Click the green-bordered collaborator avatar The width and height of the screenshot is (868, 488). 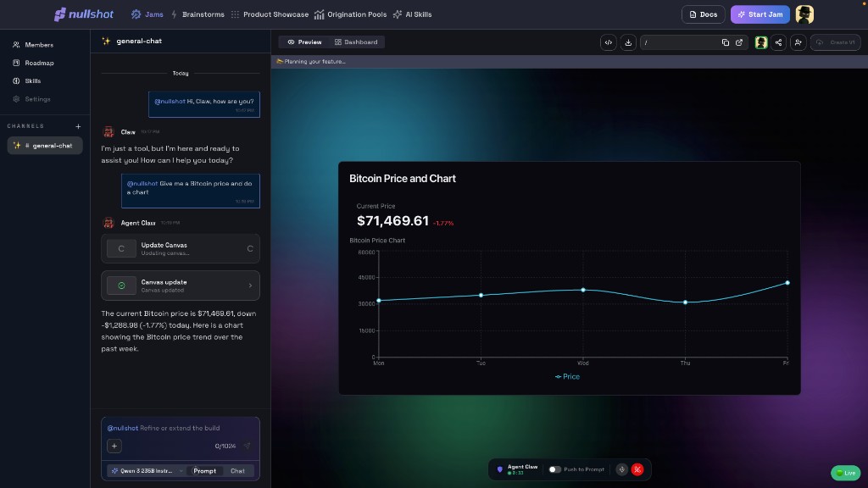761,42
